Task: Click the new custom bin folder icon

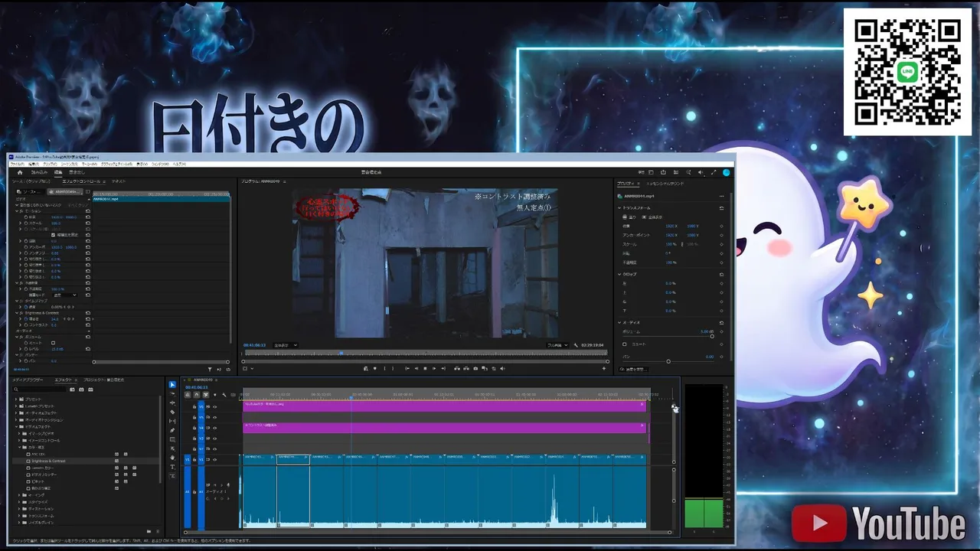Action: 149,531
